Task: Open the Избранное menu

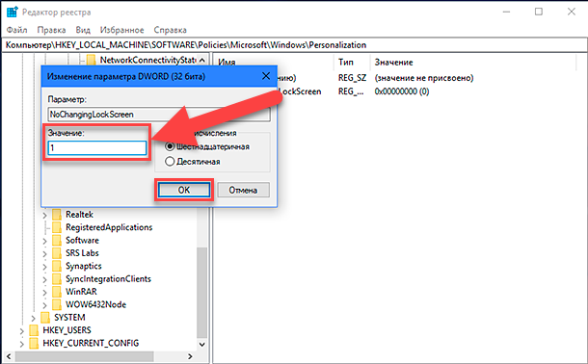Action: coord(121,30)
